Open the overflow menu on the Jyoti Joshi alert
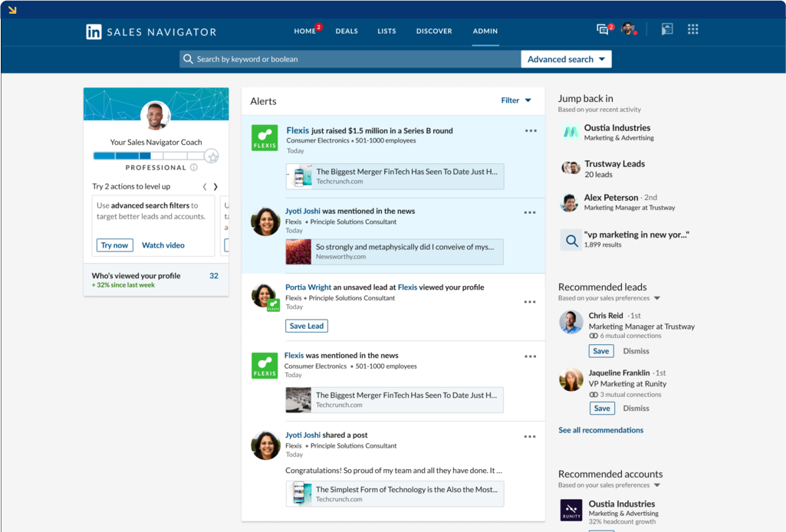 530,212
